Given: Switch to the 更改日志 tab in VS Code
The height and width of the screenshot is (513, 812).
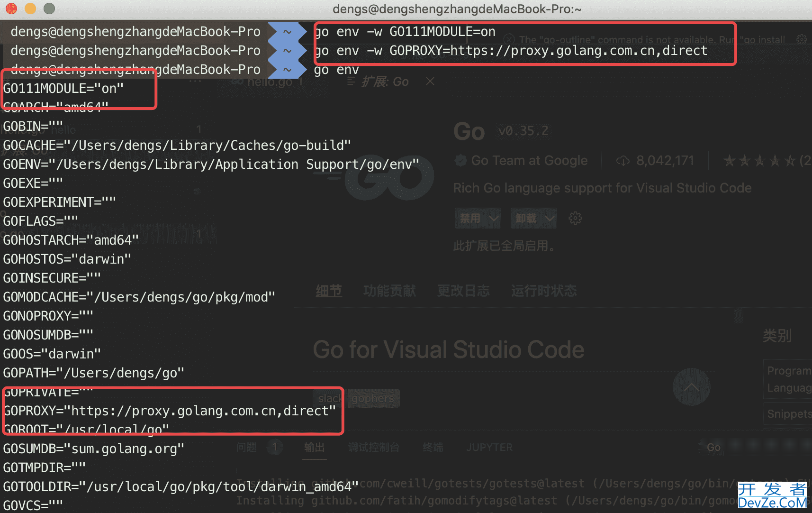Looking at the screenshot, I should (x=463, y=291).
